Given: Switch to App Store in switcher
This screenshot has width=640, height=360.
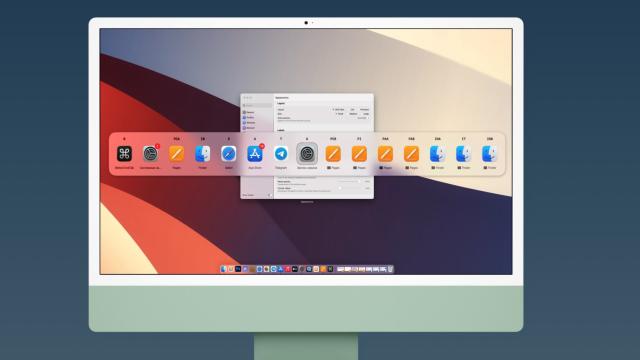Looking at the screenshot, I should click(x=255, y=154).
